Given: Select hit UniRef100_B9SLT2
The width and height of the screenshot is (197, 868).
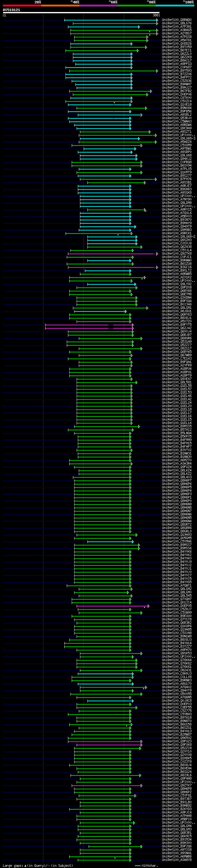Looking at the screenshot, I should click(177, 271).
